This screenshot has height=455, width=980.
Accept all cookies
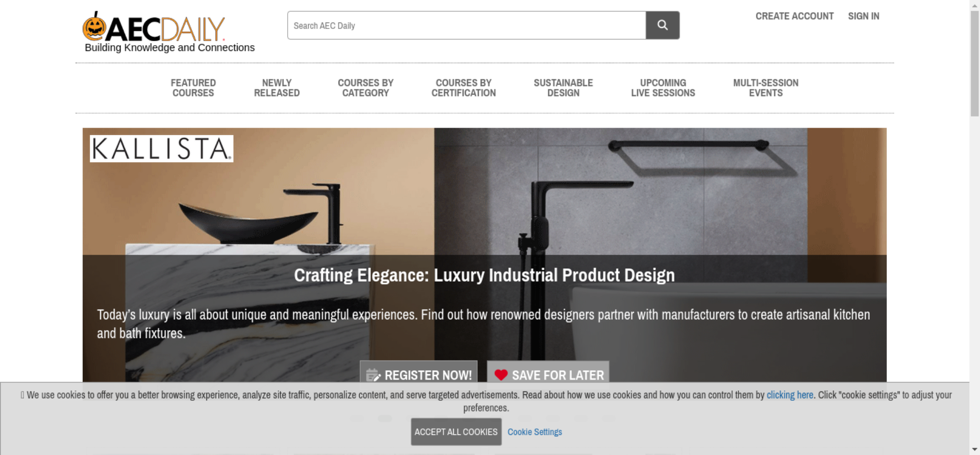tap(456, 431)
